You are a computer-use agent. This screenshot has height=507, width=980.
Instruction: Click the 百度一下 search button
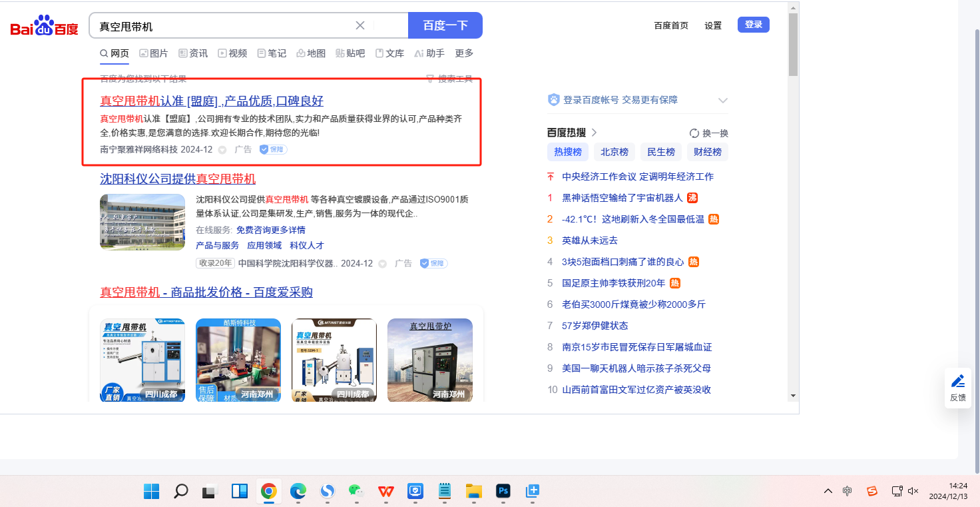click(445, 25)
